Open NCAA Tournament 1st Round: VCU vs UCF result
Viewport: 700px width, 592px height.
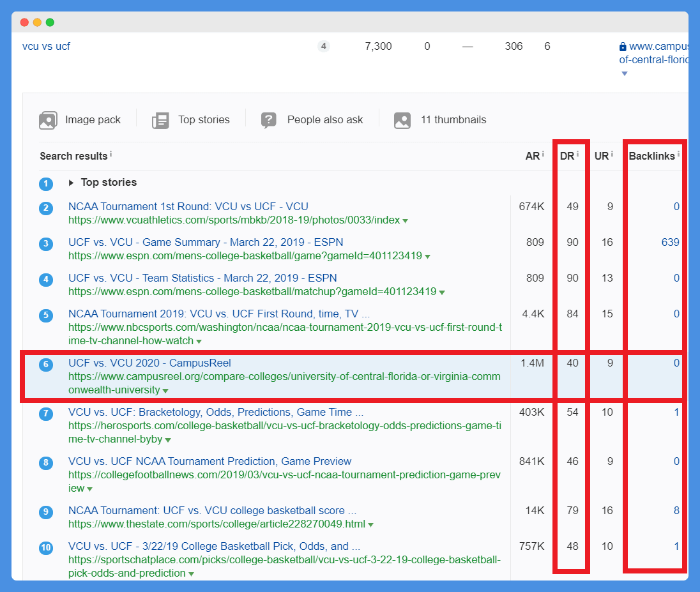tap(188, 206)
